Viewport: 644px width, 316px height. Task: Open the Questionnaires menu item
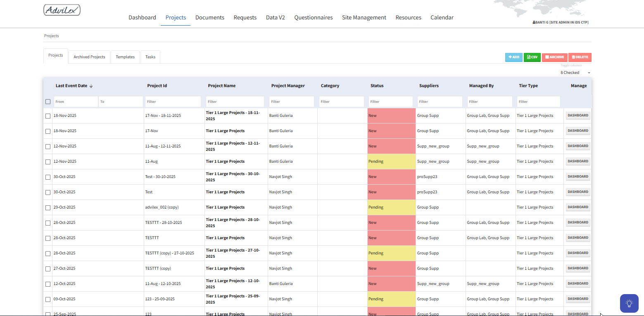313,17
